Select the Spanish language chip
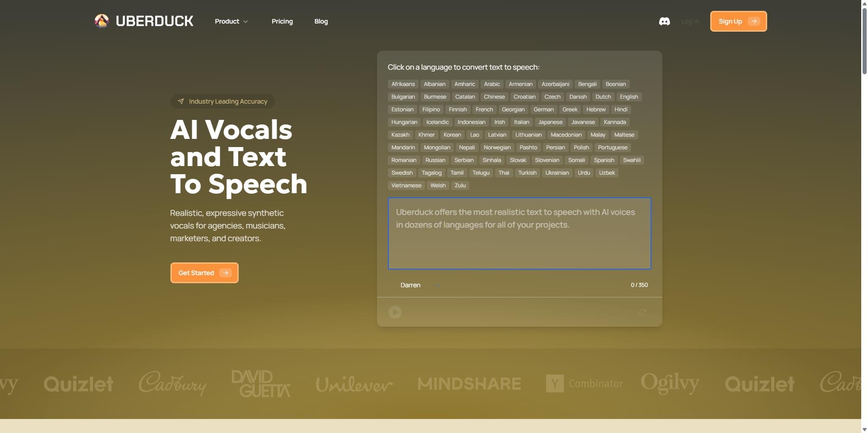 tap(604, 160)
